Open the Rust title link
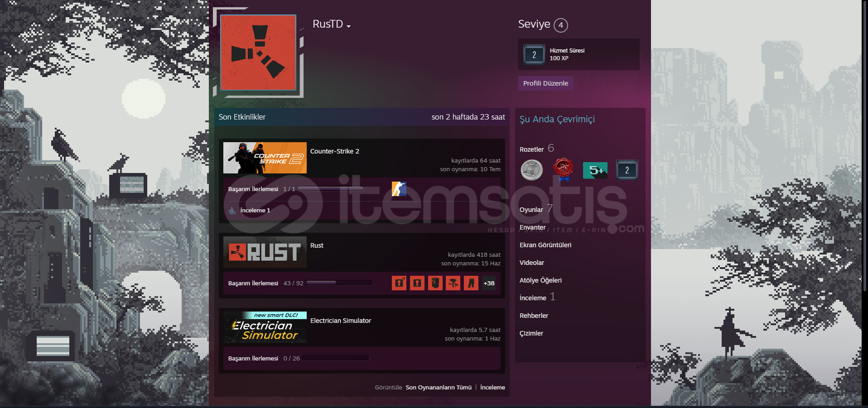Screen dimensions: 868x408 pyautogui.click(x=317, y=245)
